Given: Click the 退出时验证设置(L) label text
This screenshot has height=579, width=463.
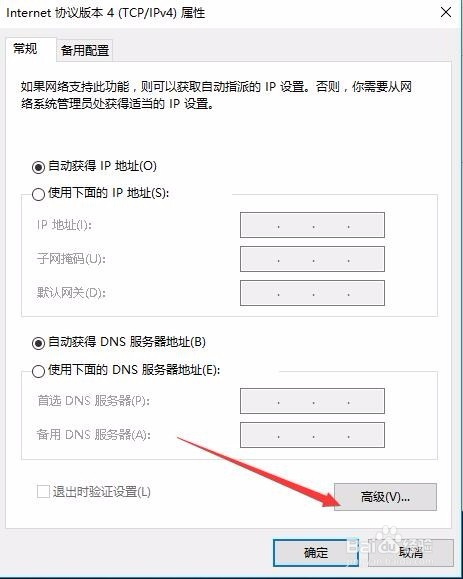Looking at the screenshot, I should click(x=102, y=492).
